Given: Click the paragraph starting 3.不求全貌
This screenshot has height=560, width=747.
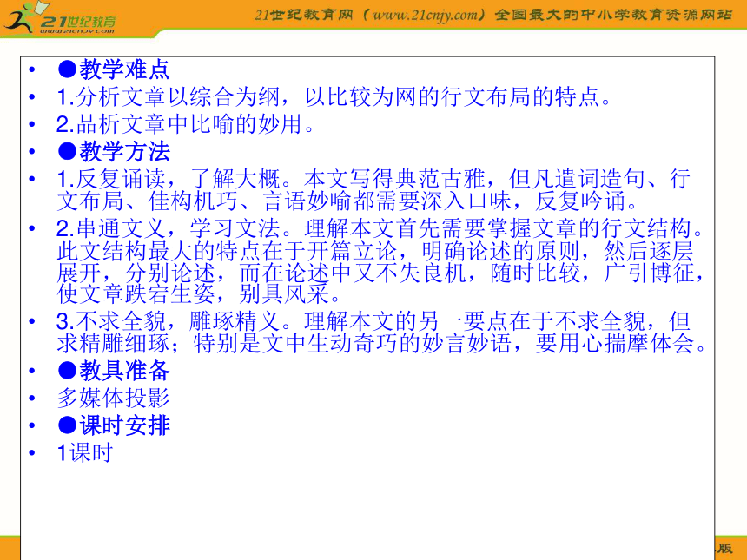Looking at the screenshot, I should click(381, 332).
